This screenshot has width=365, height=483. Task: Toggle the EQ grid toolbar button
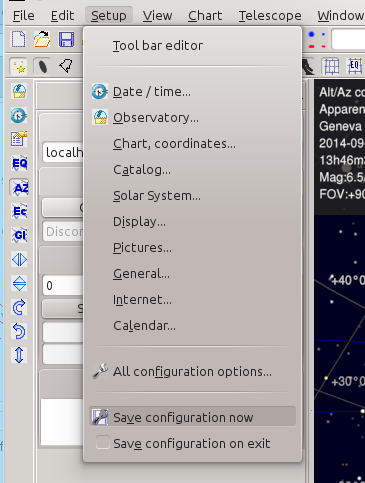(x=355, y=66)
